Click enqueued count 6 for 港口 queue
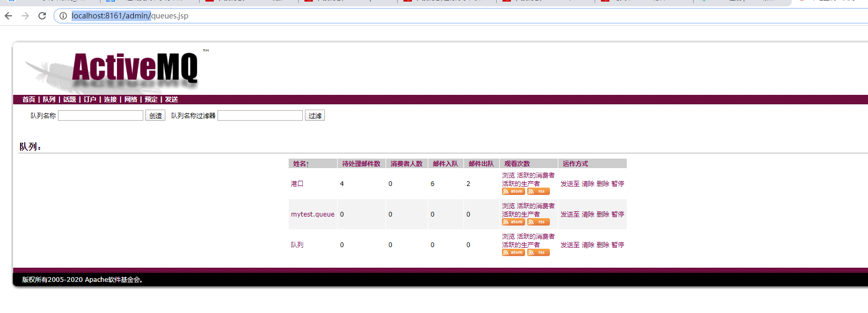Screen dimensions: 868x313 click(432, 184)
